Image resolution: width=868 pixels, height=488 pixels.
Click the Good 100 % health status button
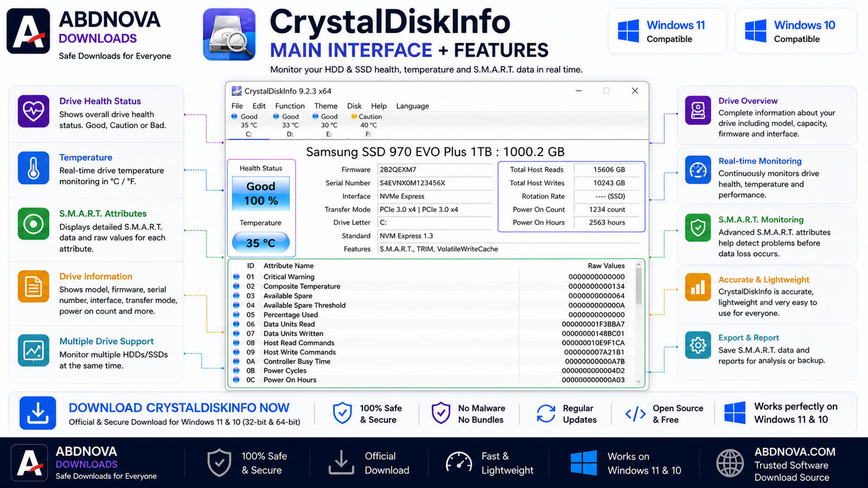[x=261, y=194]
